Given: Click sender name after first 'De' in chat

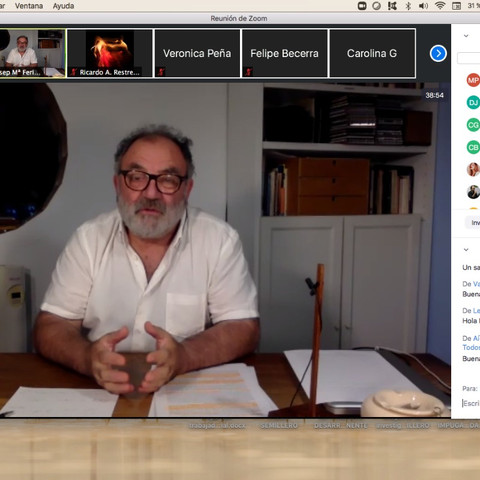Looking at the screenshot, I should (476, 284).
